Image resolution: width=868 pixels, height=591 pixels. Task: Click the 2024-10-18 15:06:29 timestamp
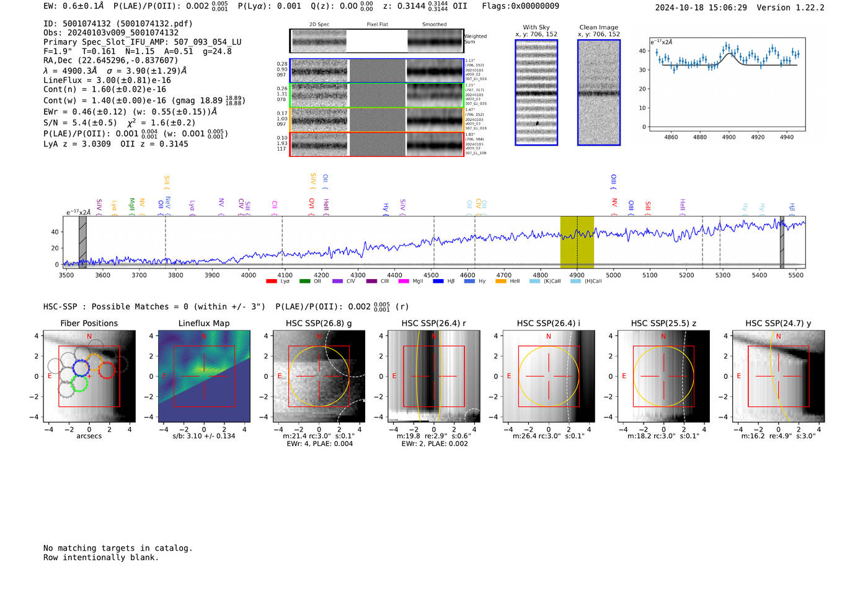pyautogui.click(x=701, y=7)
